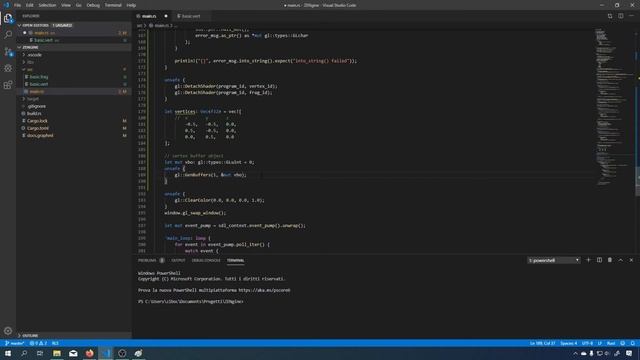
Task: Open Windows taskbar search
Action: coord(24,353)
